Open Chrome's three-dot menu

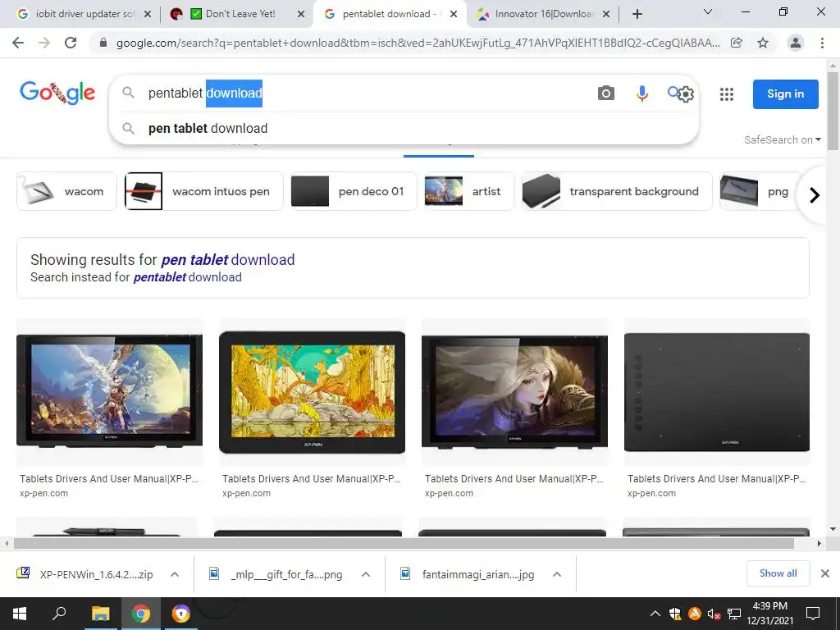point(822,43)
